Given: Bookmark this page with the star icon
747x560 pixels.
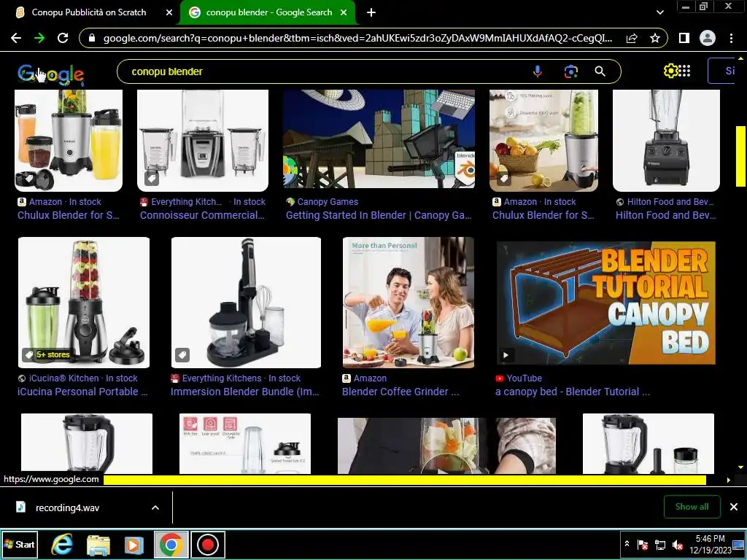Looking at the screenshot, I should pyautogui.click(x=655, y=38).
